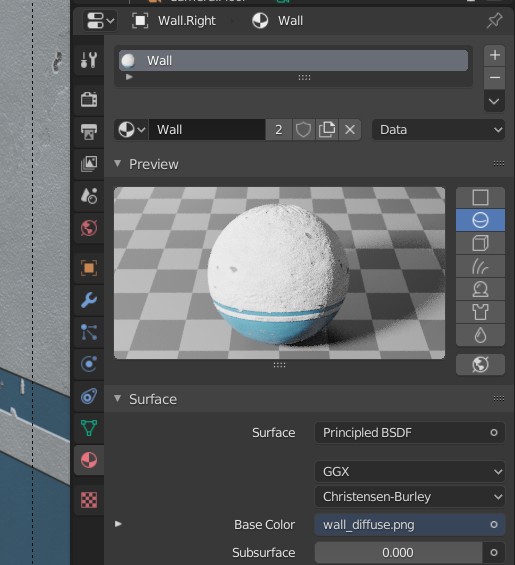
Task: Open the editor type dropdown
Action: pyautogui.click(x=99, y=21)
